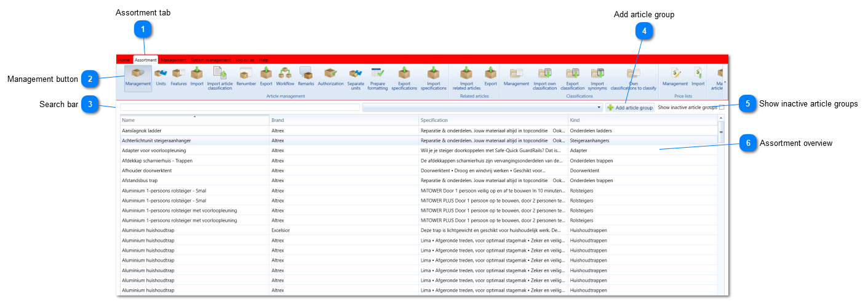Click Import synonyms icon
Image resolution: width=868 pixels, height=301 pixels.
(x=597, y=78)
